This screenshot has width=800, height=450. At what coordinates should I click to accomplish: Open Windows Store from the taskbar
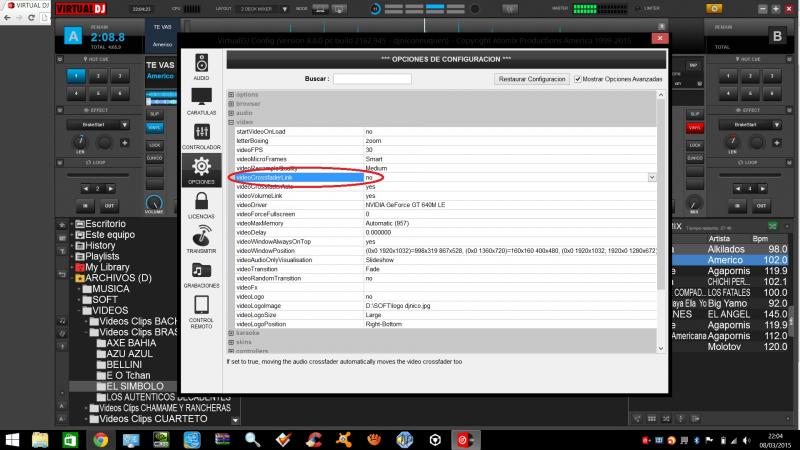click(70, 440)
